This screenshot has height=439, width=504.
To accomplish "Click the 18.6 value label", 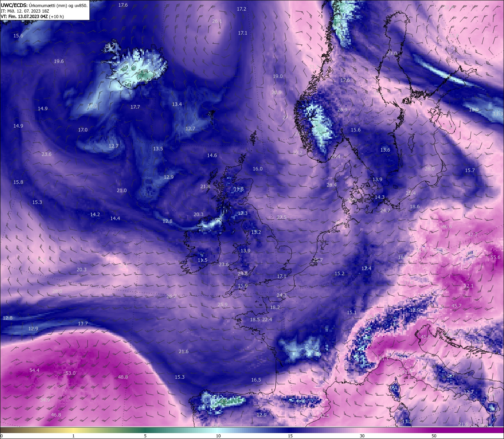I will click(x=415, y=207).
